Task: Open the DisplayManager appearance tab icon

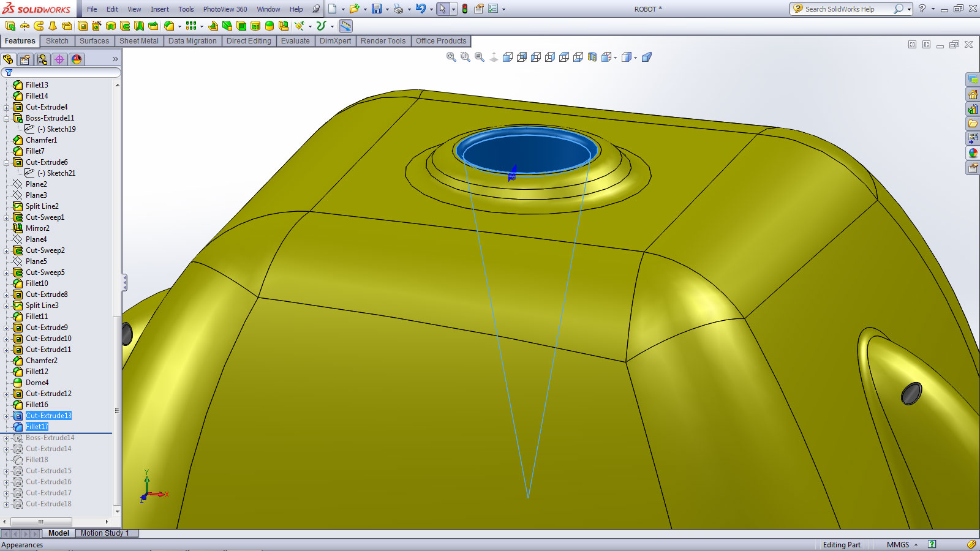Action: [76, 59]
